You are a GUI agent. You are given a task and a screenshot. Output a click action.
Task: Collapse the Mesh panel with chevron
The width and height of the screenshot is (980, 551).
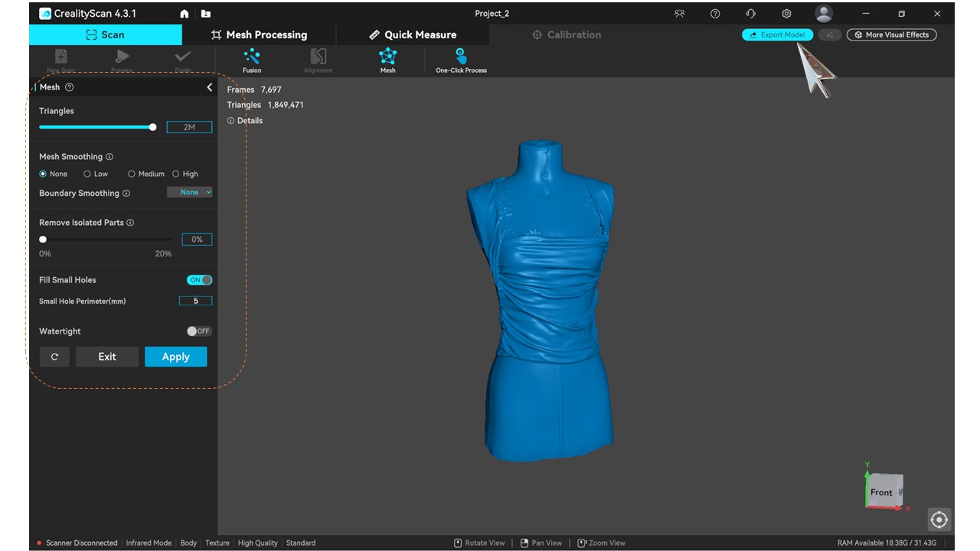coord(209,87)
